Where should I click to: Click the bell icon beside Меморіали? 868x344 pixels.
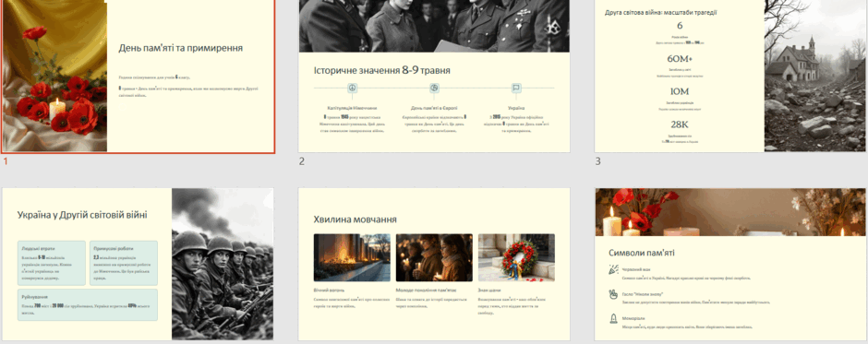tap(613, 318)
